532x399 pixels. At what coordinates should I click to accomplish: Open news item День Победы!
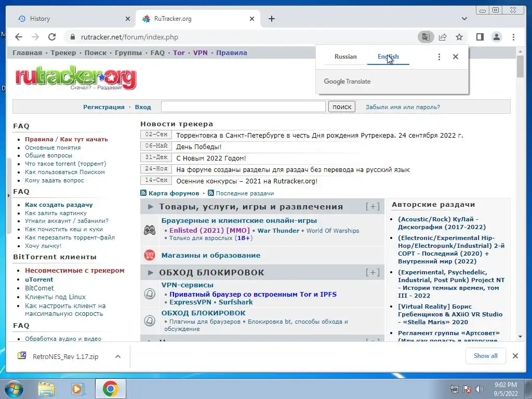click(x=198, y=147)
